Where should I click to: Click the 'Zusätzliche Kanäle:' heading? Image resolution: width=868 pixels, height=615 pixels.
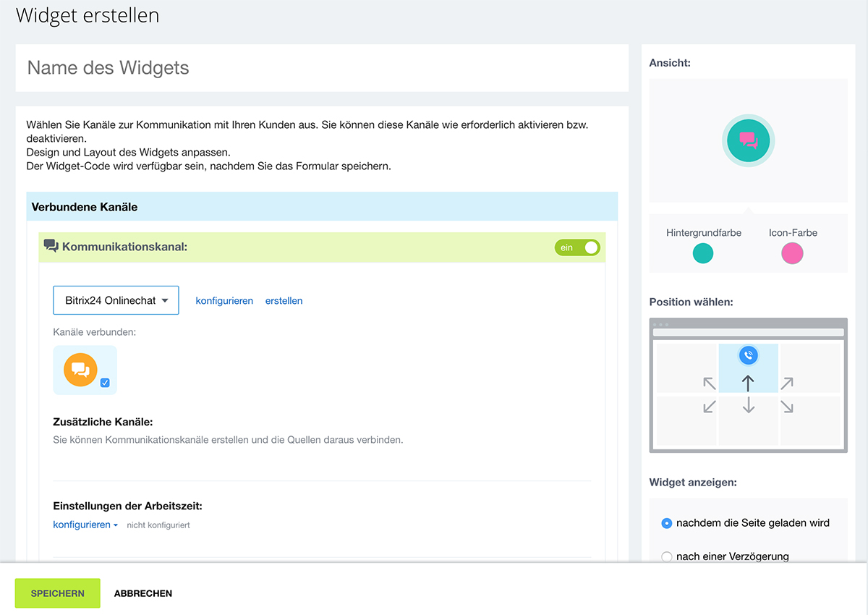pyautogui.click(x=103, y=422)
